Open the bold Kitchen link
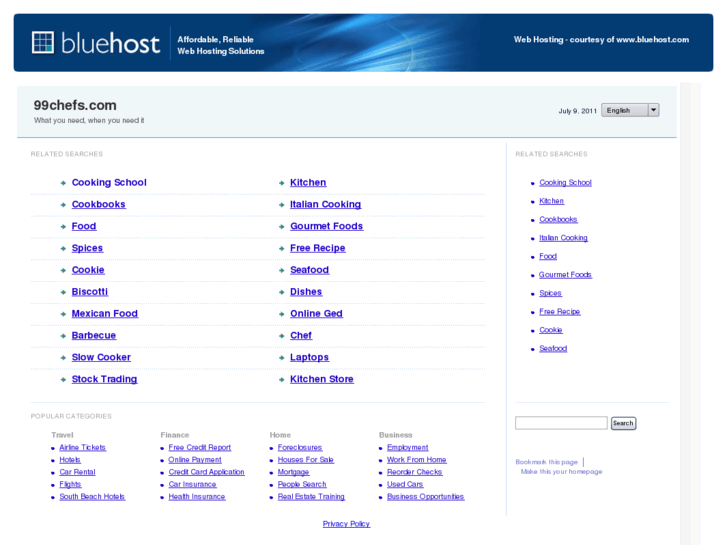727x545 pixels. point(308,183)
